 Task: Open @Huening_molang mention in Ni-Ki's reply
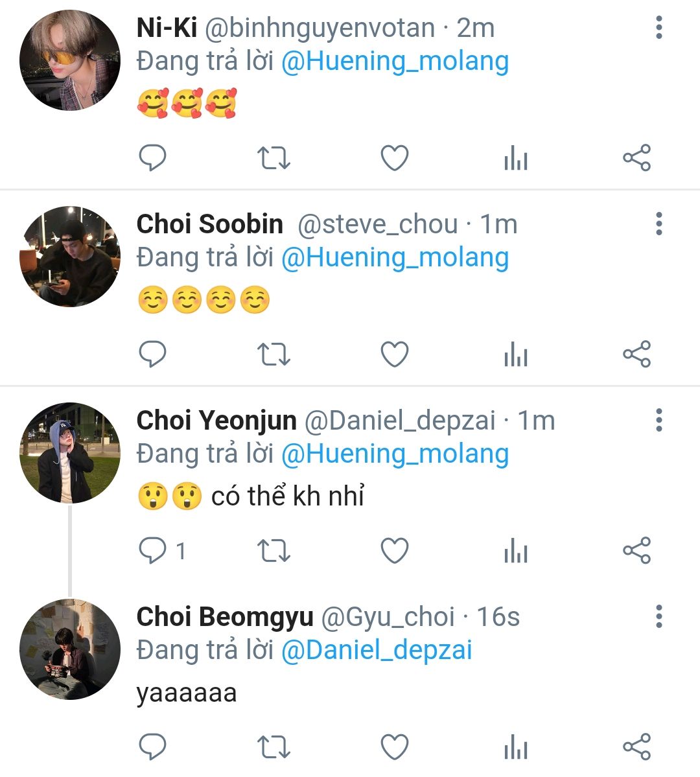[395, 62]
